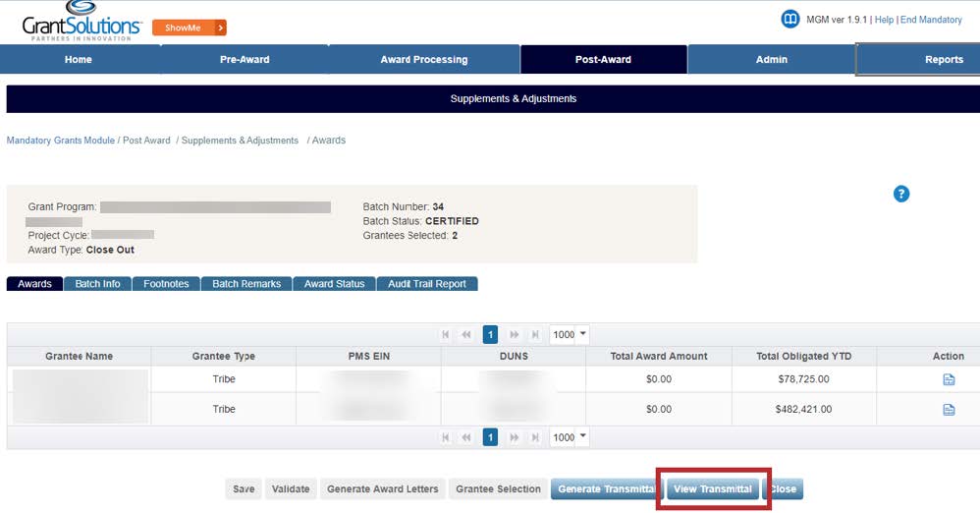The height and width of the screenshot is (513, 980).
Task: Go to next page in bottom pager
Action: tap(514, 437)
